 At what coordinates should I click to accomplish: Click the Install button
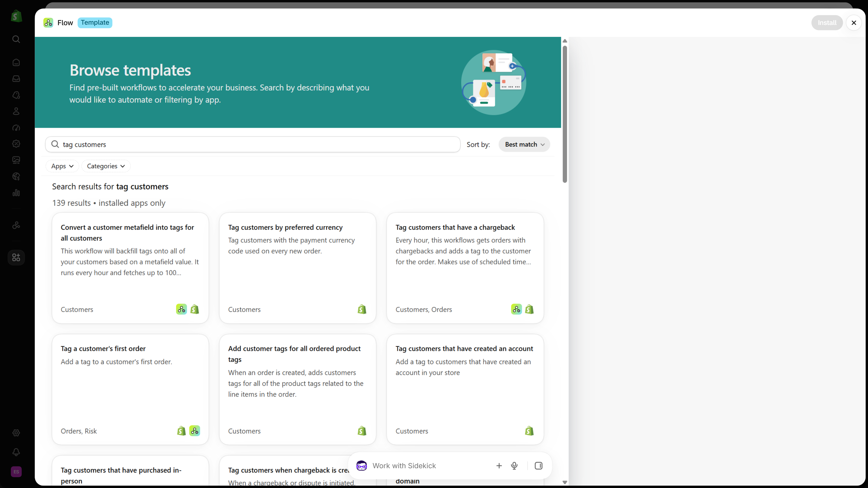[x=827, y=23]
